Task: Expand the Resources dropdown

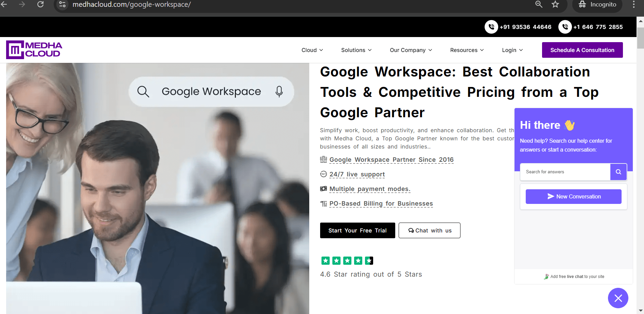Action: pos(466,50)
